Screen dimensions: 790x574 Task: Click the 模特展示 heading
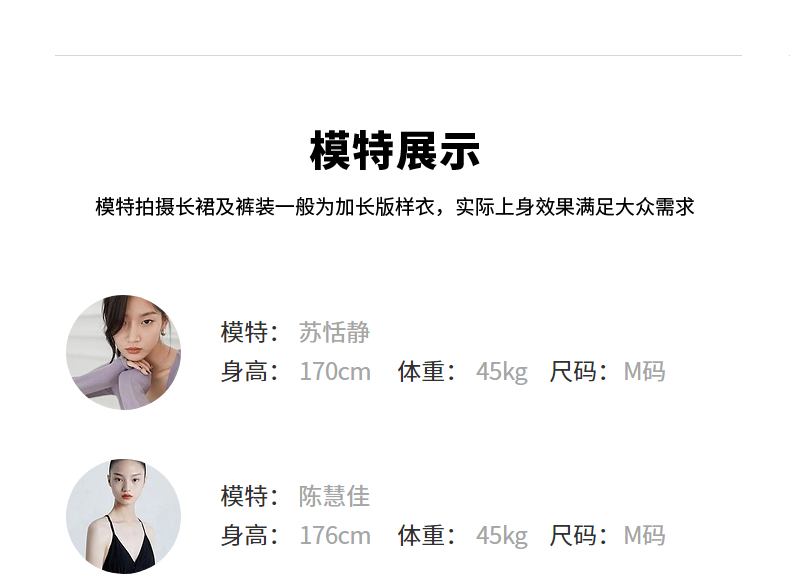394,151
